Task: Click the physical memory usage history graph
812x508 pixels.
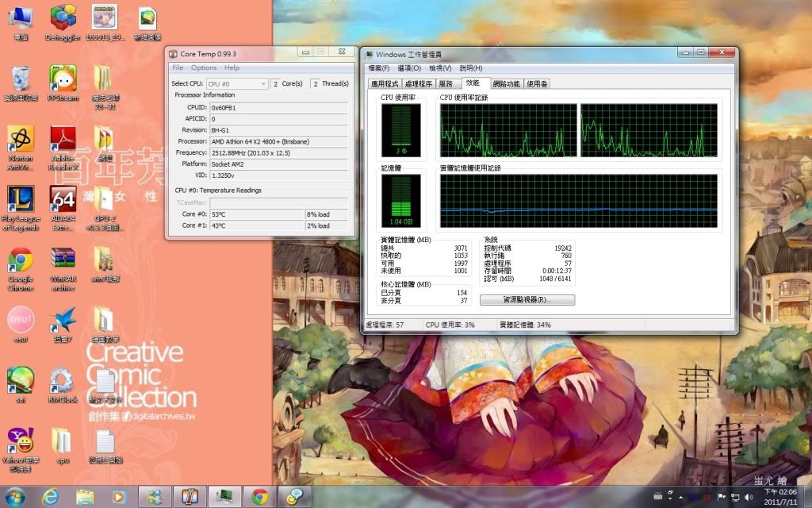Action: coord(578,201)
